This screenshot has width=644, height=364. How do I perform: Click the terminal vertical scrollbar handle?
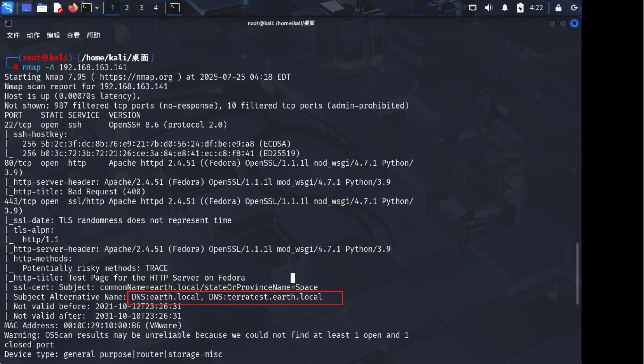577,273
